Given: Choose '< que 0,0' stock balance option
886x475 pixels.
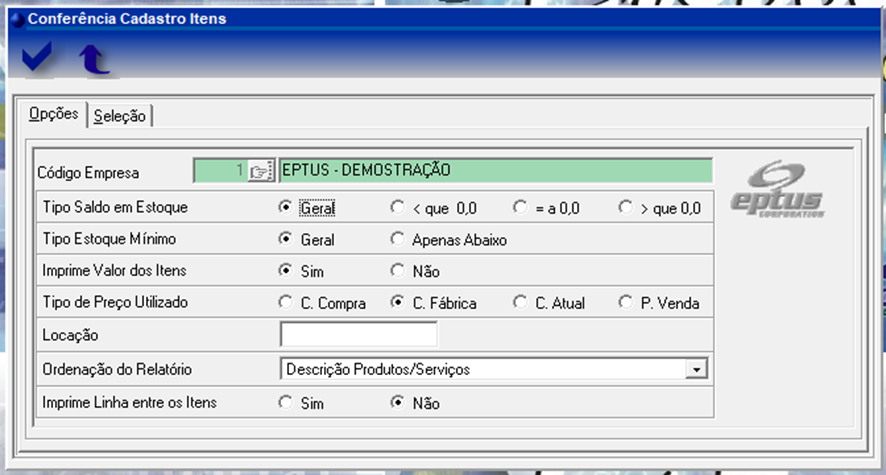Looking at the screenshot, I should [x=396, y=208].
